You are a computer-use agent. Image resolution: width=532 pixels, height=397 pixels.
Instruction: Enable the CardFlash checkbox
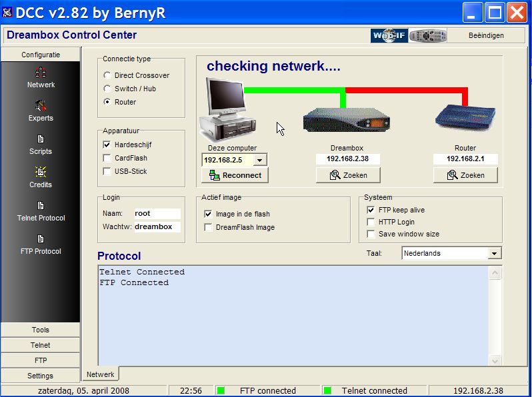pyautogui.click(x=107, y=158)
